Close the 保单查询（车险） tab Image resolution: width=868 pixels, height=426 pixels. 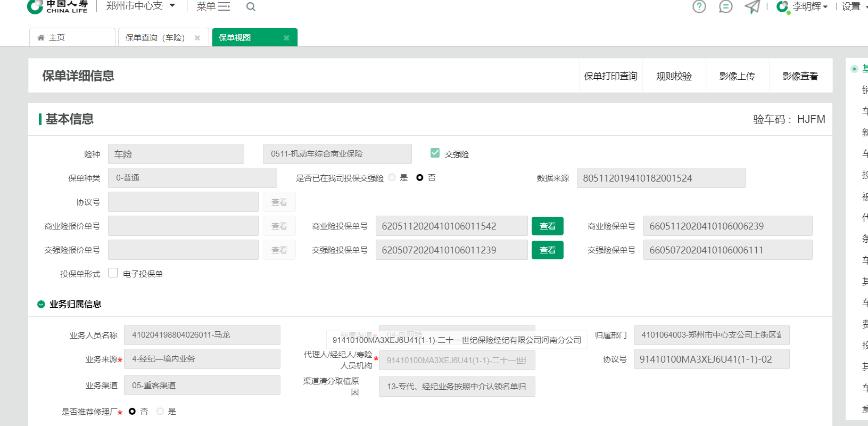[197, 38]
